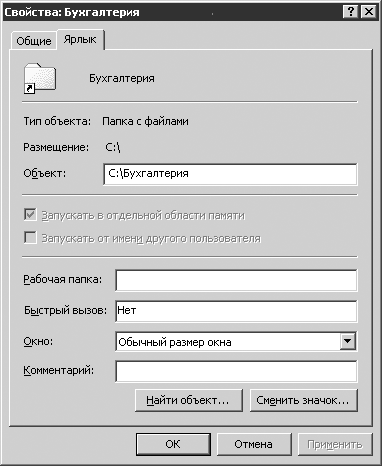382x466 pixels.
Task: Enable 'Запускать от имени другого пользователя' checkbox
Action: (30, 238)
